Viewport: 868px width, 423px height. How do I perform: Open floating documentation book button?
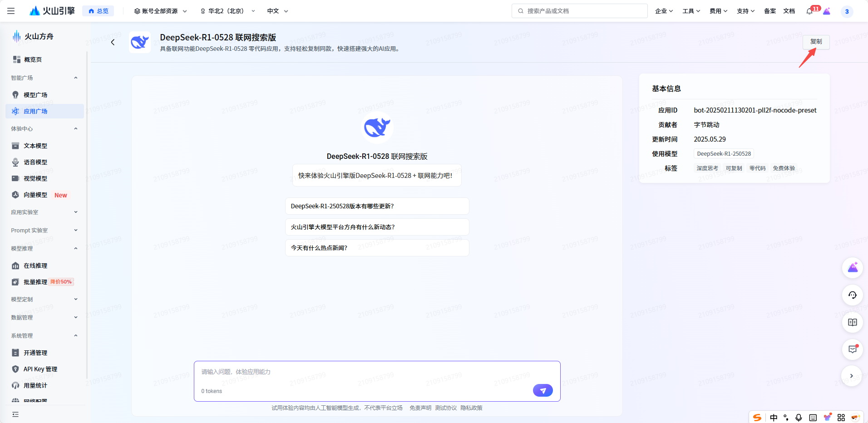point(852,322)
